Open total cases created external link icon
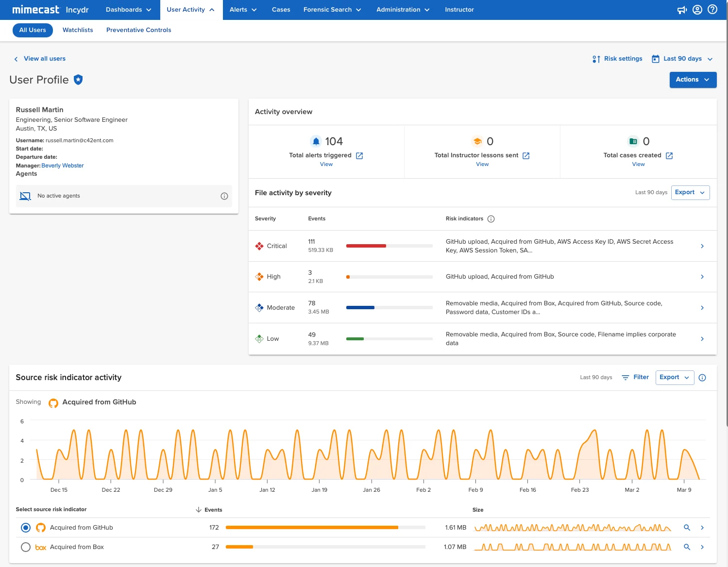Viewport: 728px width, 567px height. coord(669,156)
